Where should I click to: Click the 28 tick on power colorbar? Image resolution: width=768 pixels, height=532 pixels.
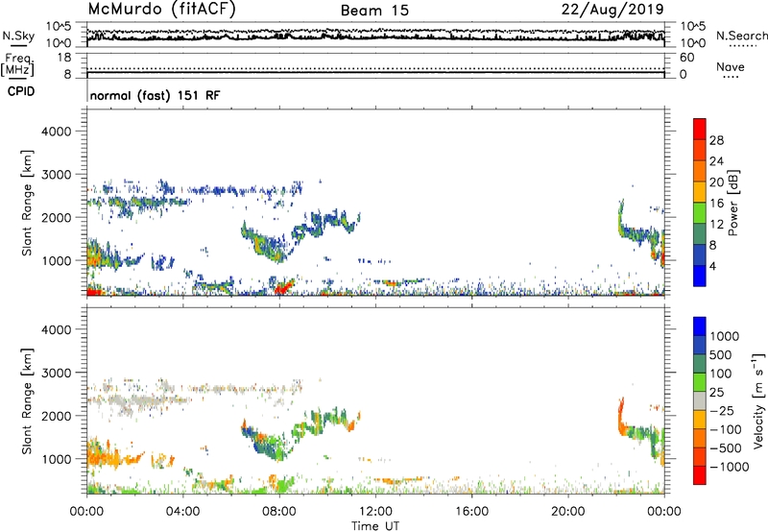pyautogui.click(x=716, y=140)
